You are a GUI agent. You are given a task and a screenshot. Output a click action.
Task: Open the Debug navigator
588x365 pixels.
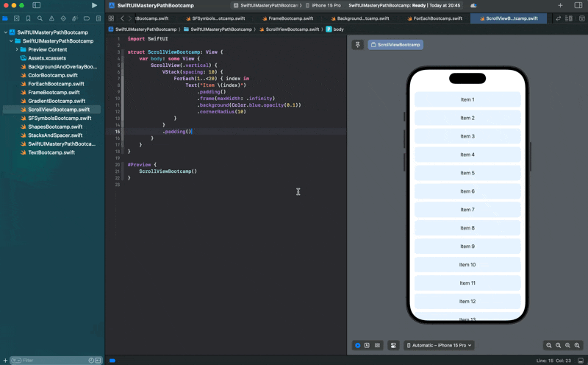75,18
